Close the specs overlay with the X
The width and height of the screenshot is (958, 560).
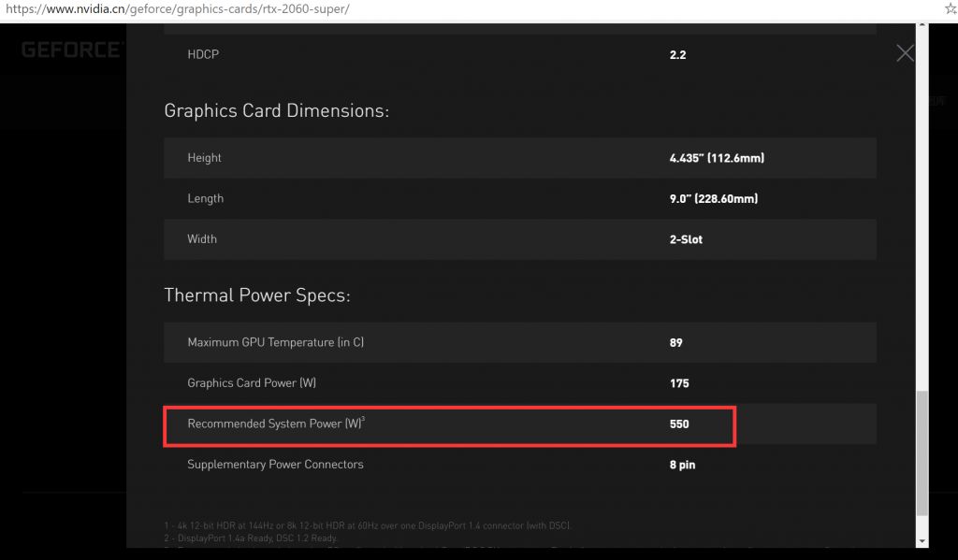[905, 53]
